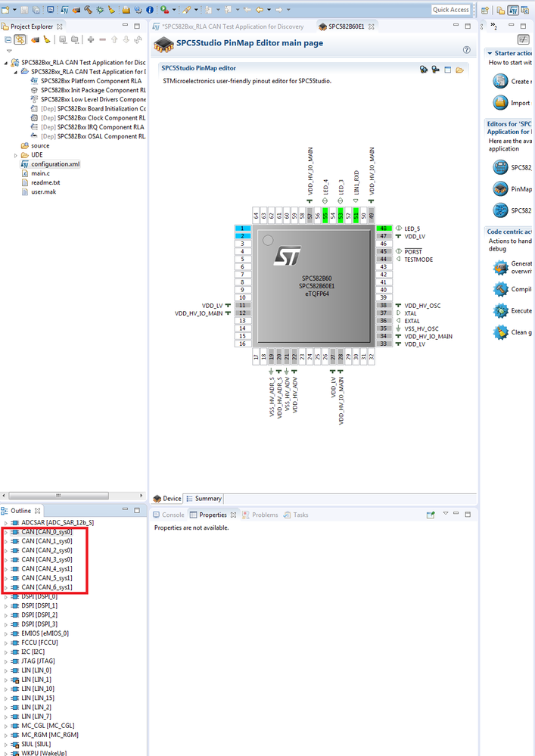Click the Compile action icon
This screenshot has height=756, width=535.
[x=501, y=289]
